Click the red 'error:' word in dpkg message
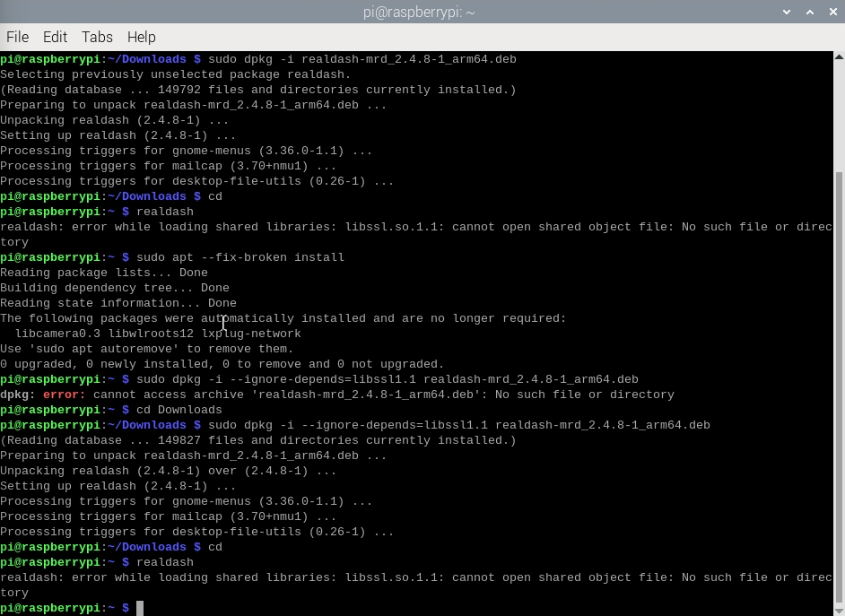This screenshot has width=845, height=616. 64,395
